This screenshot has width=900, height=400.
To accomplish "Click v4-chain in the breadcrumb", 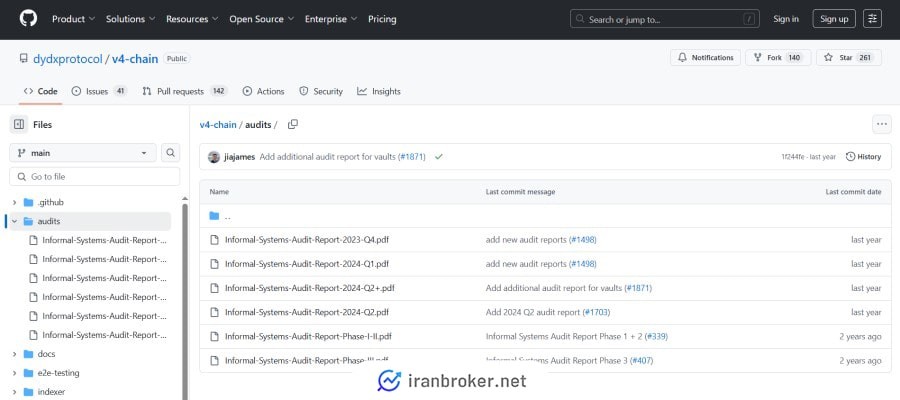I will coord(218,125).
